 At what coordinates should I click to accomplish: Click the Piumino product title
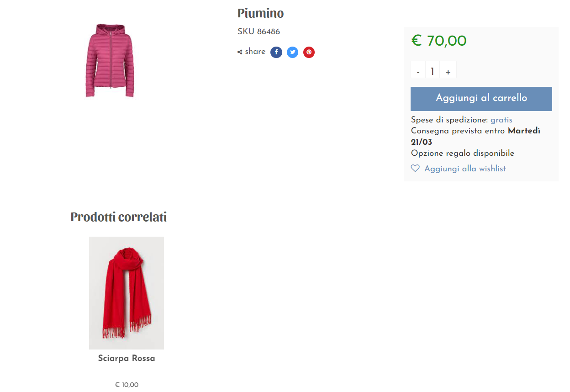pos(260,13)
